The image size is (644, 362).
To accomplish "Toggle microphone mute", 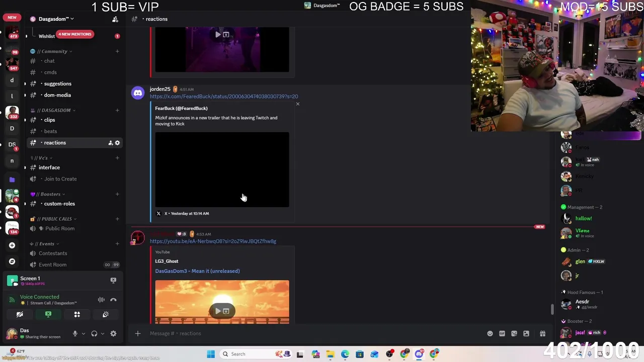I will pos(75,333).
